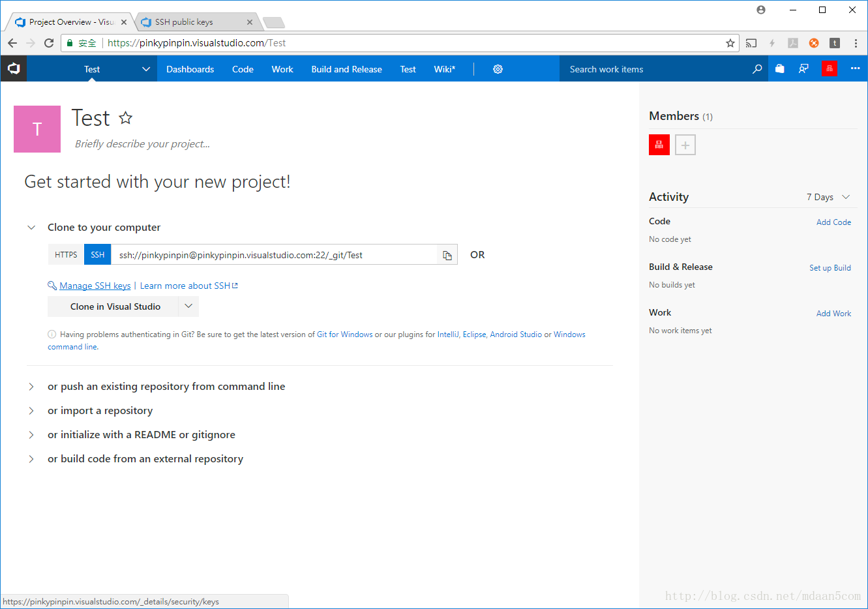868x609 pixels.
Task: Open a new browser tab
Action: click(274, 23)
